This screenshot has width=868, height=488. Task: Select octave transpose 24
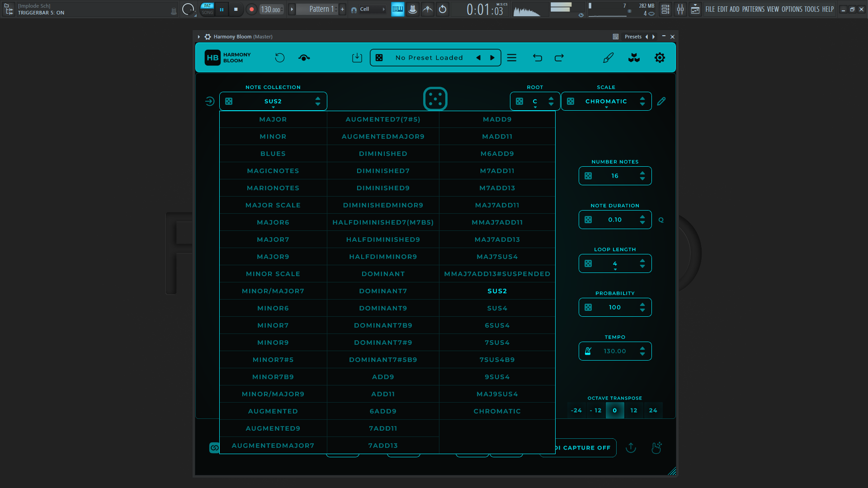pyautogui.click(x=653, y=410)
